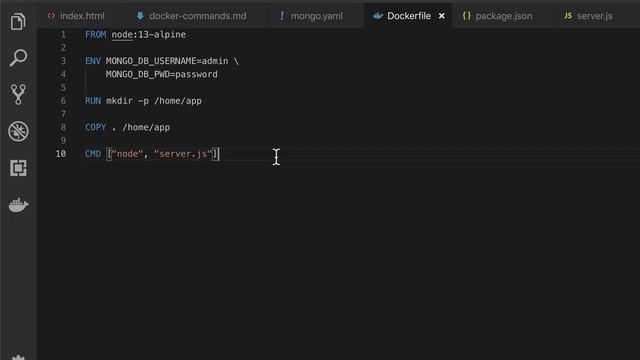Close the Dockerfile tab

coord(442,16)
